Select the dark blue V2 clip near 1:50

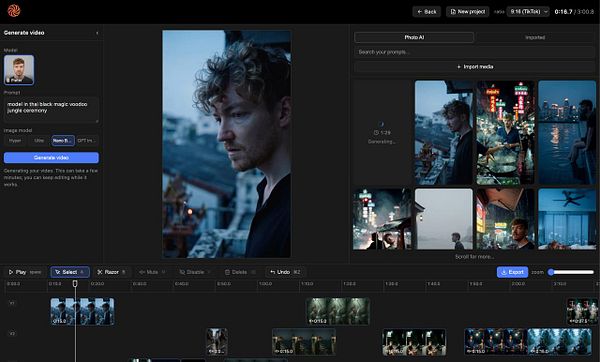[496, 342]
